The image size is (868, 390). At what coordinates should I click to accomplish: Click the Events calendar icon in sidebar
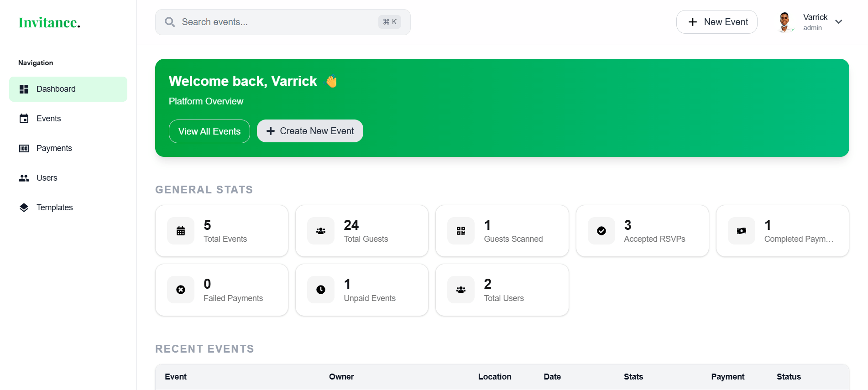[x=24, y=119]
